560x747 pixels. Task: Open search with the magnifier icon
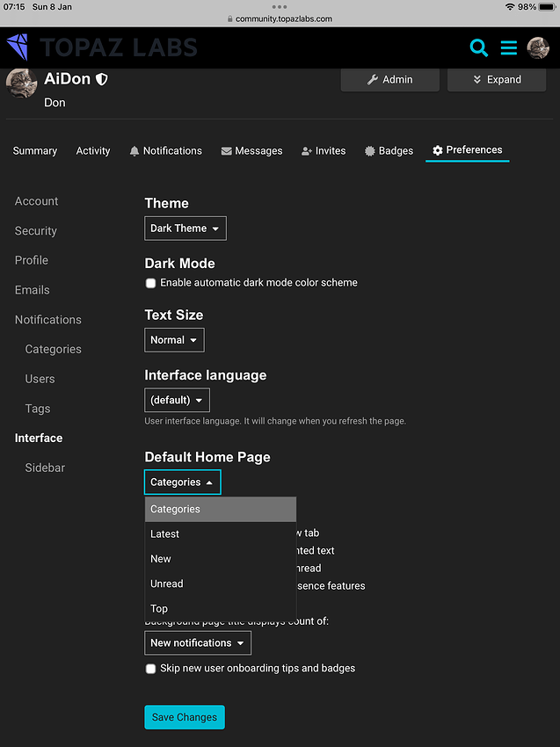coord(478,47)
